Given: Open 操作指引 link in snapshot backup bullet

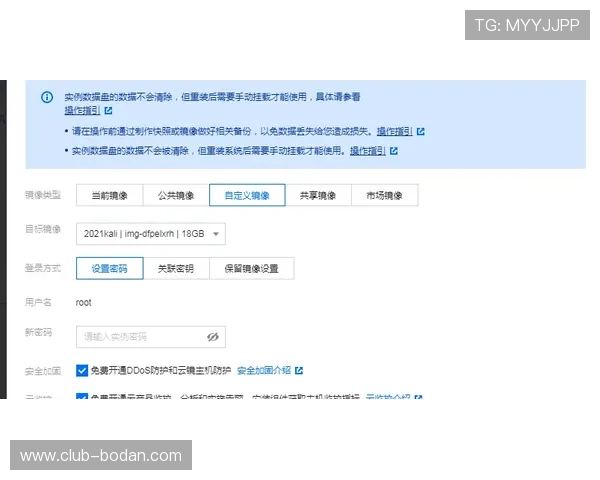Looking at the screenshot, I should (x=395, y=132).
